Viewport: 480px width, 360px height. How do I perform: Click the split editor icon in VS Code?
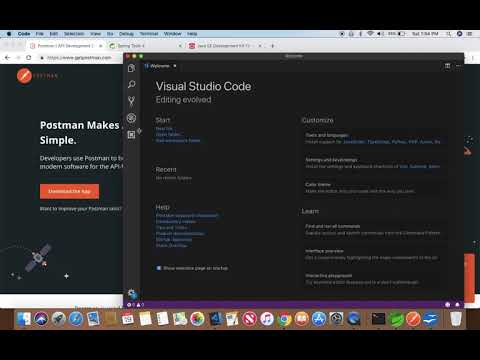coord(447,66)
